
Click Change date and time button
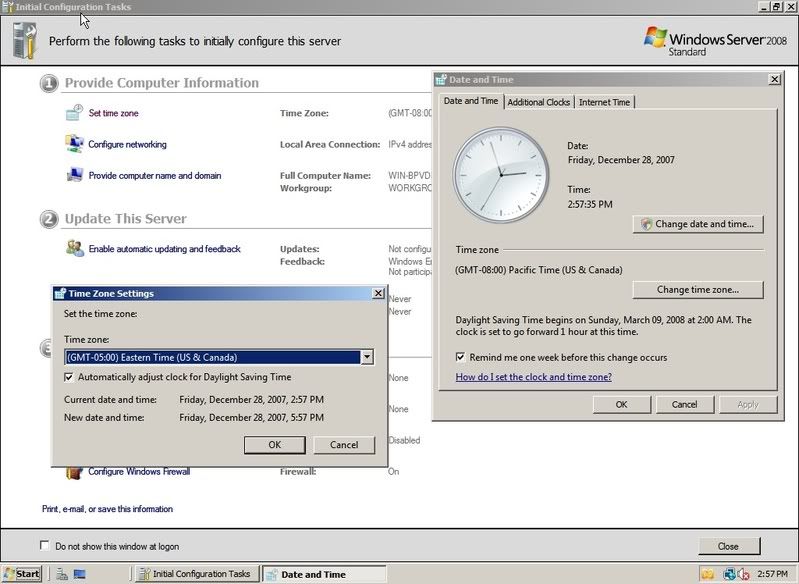tap(698, 224)
